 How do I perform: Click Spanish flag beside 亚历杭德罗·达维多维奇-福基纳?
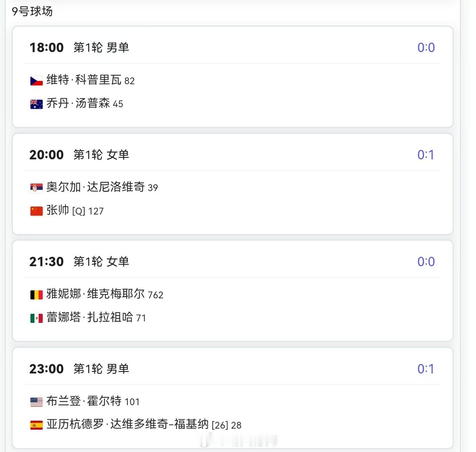pyautogui.click(x=37, y=426)
